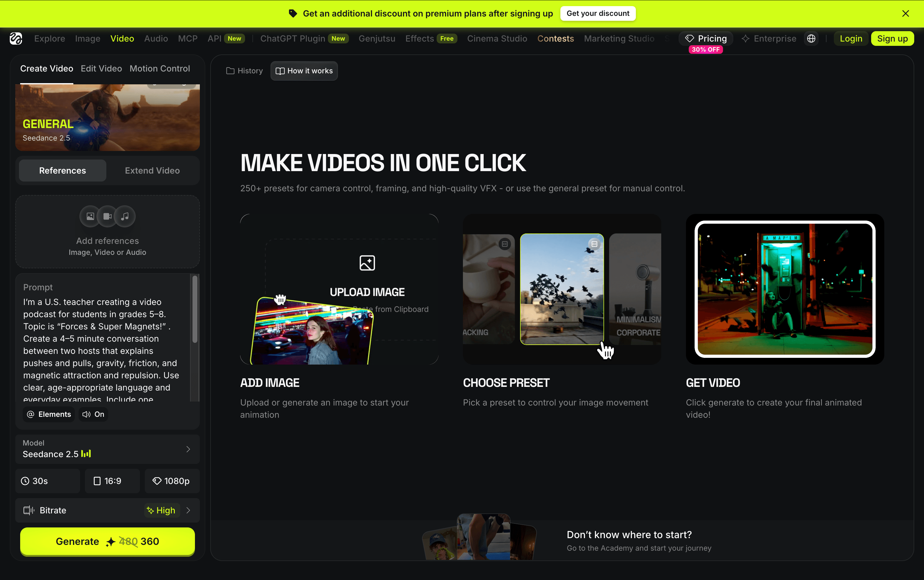
Task: Click the phone booth video preview
Action: coord(785,289)
